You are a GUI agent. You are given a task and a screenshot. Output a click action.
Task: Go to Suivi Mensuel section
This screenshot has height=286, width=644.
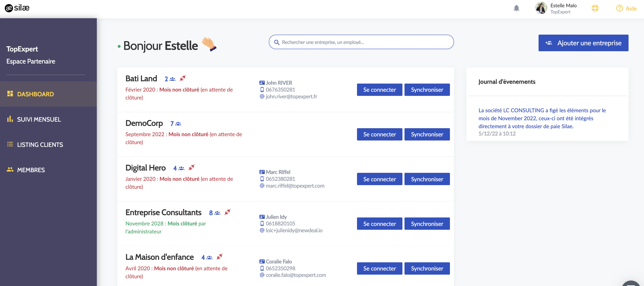[x=39, y=119]
